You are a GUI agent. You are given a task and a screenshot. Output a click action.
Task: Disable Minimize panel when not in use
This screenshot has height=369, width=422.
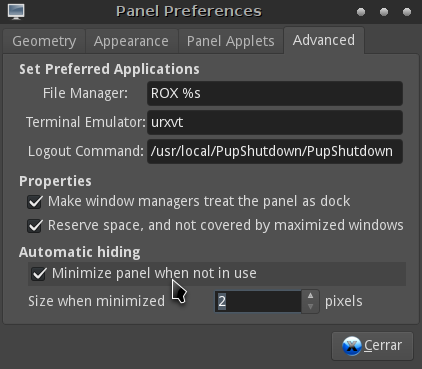coord(39,274)
